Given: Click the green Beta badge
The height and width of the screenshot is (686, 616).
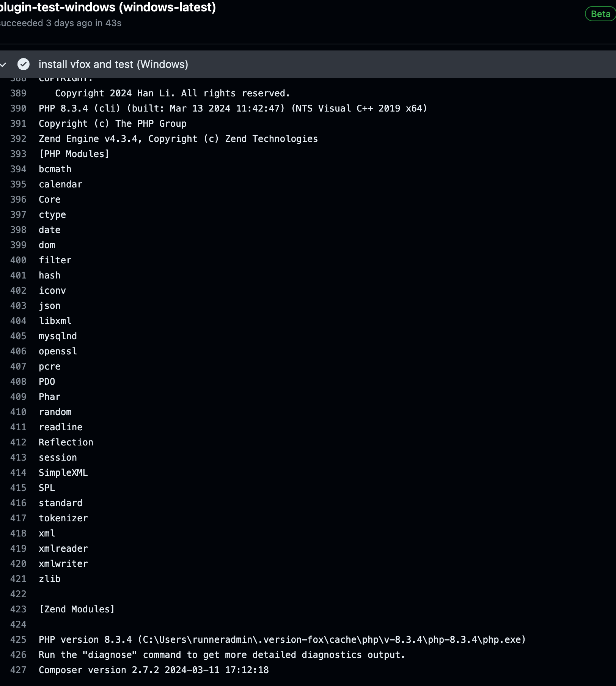Looking at the screenshot, I should [600, 14].
